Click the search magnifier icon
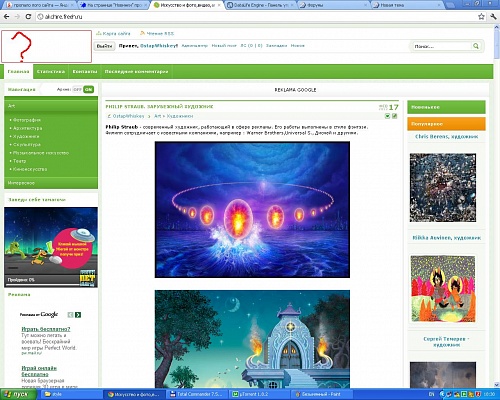 [476, 46]
